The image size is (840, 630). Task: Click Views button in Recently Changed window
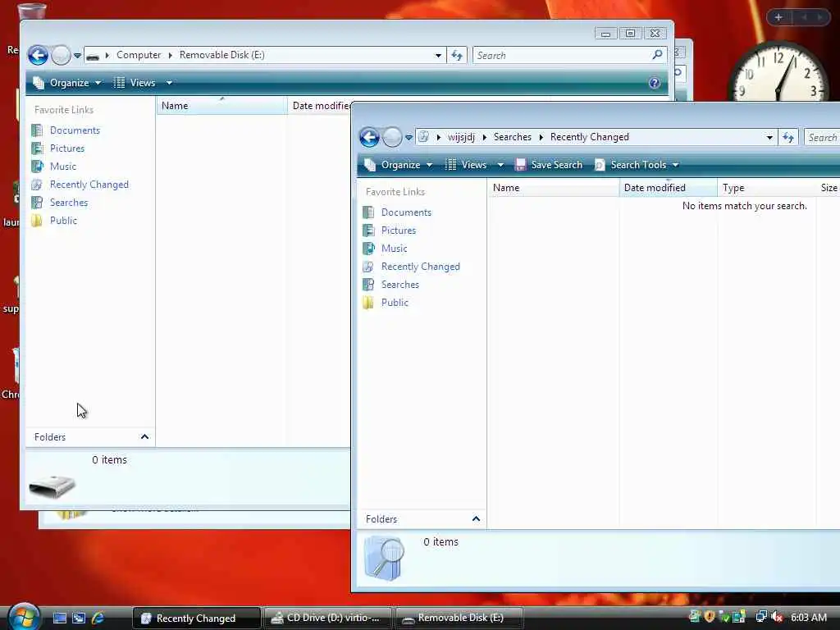click(x=466, y=165)
